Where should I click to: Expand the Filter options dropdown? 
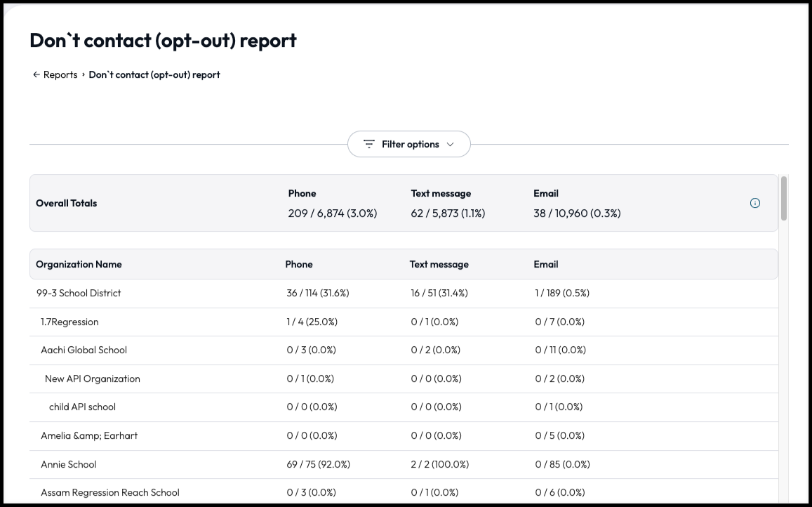409,143
